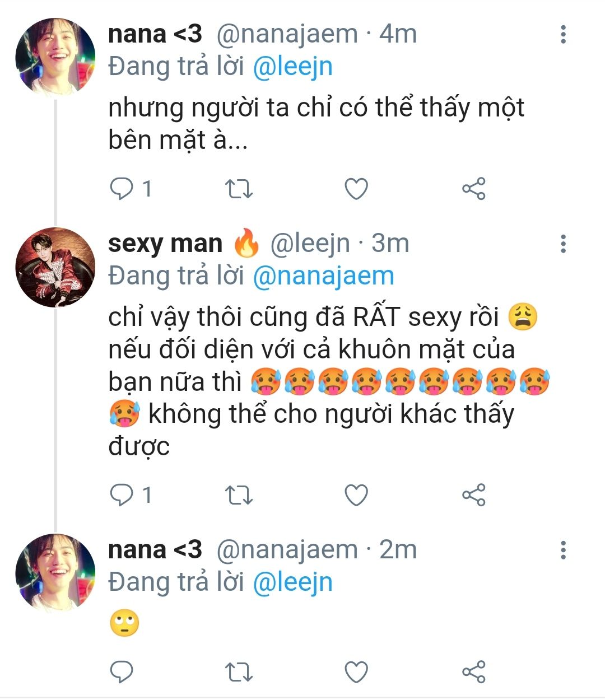Share nana's eye-roll emoji tweet
Image resolution: width=605 pixels, height=700 pixels.
[473, 671]
